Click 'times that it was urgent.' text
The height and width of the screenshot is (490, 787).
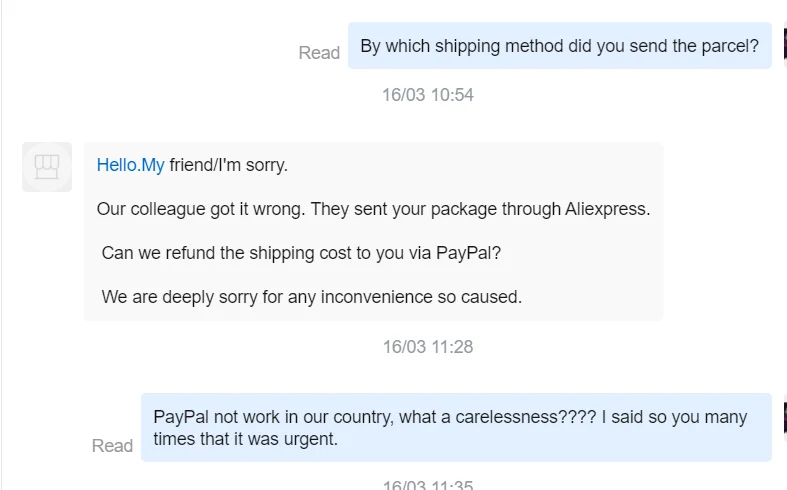[x=246, y=438]
